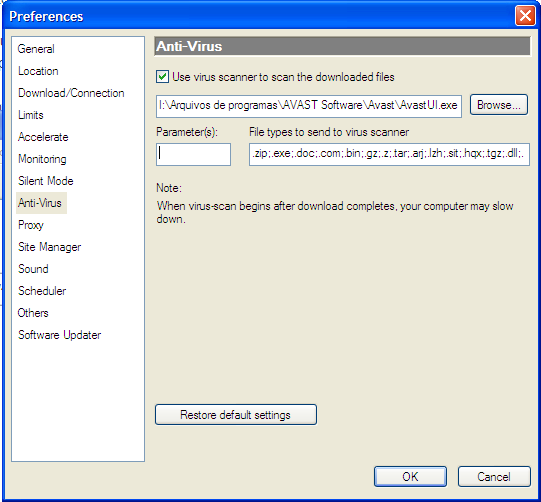Cancel the Preferences dialog
The image size is (541, 502).
point(494,477)
